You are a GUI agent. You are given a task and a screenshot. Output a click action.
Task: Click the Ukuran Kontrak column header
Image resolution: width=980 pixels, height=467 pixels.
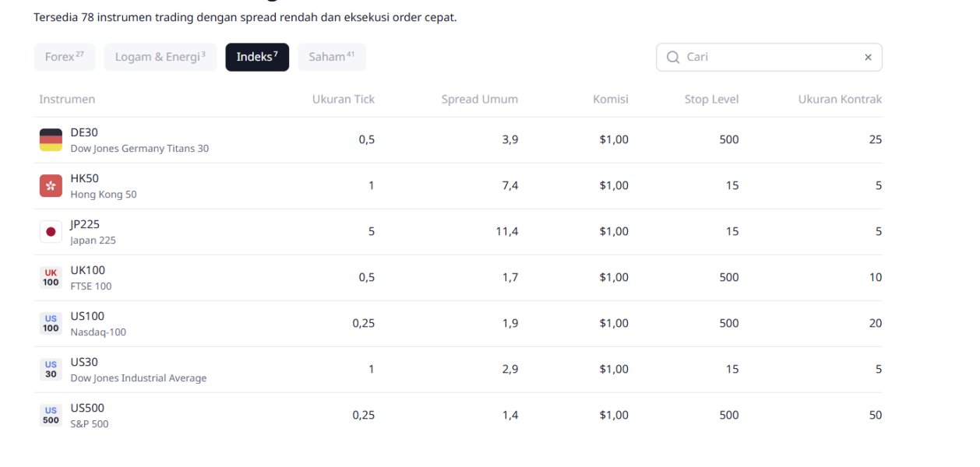[x=840, y=100]
